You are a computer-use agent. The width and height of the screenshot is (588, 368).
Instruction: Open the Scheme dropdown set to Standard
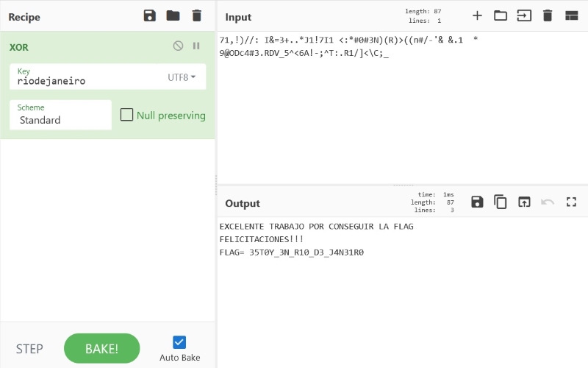pyautogui.click(x=60, y=115)
